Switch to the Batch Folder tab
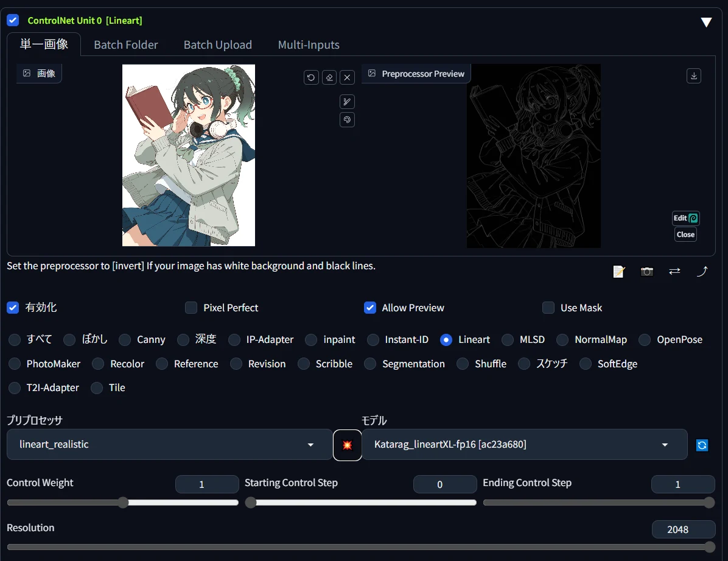Viewport: 728px width, 561px height. pyautogui.click(x=126, y=45)
